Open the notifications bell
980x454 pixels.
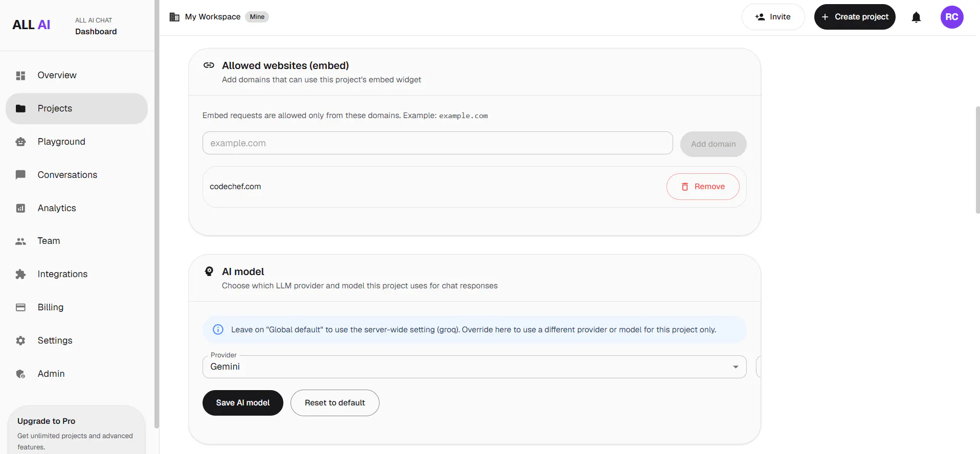(x=916, y=17)
